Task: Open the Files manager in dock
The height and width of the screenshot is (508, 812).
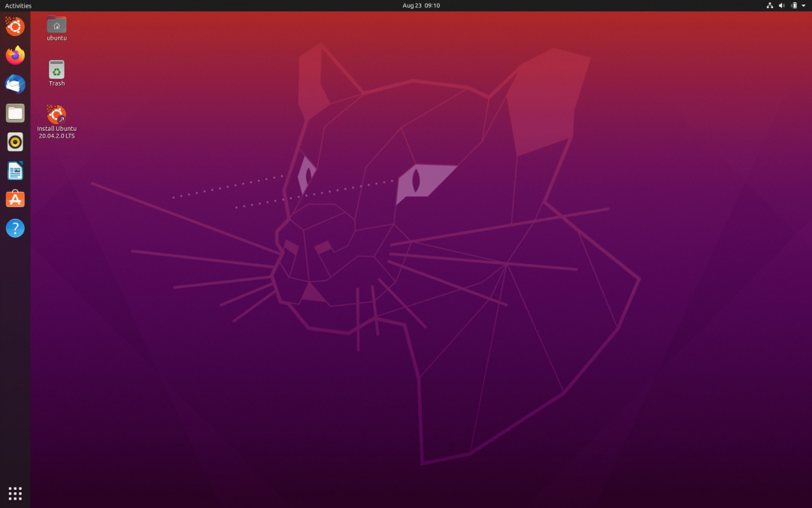Action: pos(15,113)
